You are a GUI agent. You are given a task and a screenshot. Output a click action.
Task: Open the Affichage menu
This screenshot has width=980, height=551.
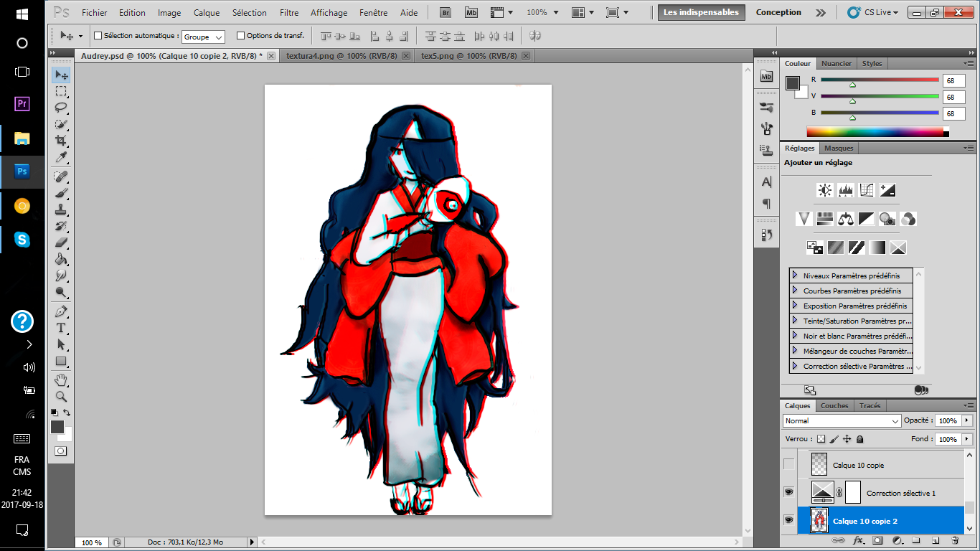[329, 13]
